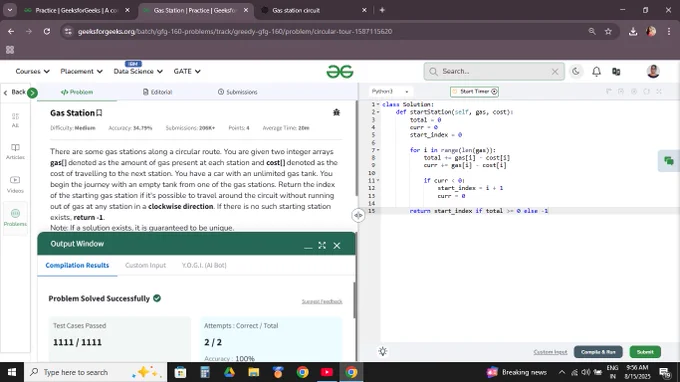The image size is (680, 382).
Task: Open the All sidebar section
Action: (x=15, y=120)
